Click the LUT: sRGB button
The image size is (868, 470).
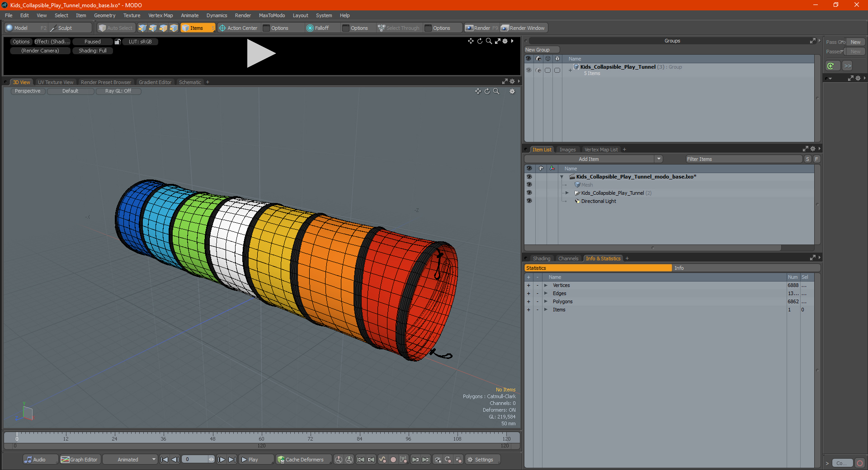[x=140, y=42]
